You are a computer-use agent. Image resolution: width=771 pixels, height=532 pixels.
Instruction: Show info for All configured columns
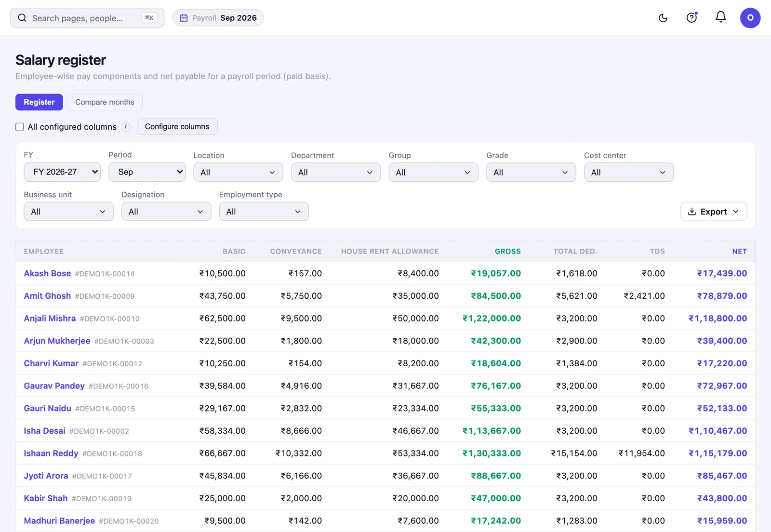pos(125,127)
